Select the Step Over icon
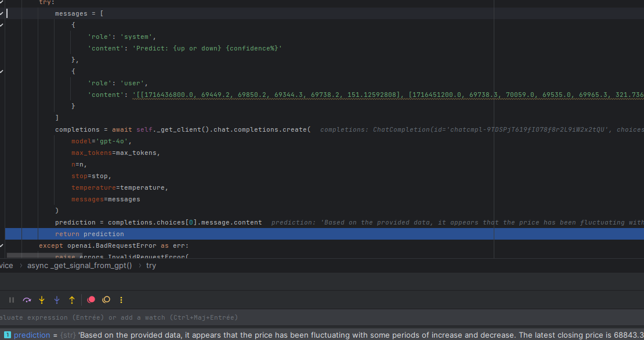The width and height of the screenshot is (644, 340). pyautogui.click(x=27, y=299)
